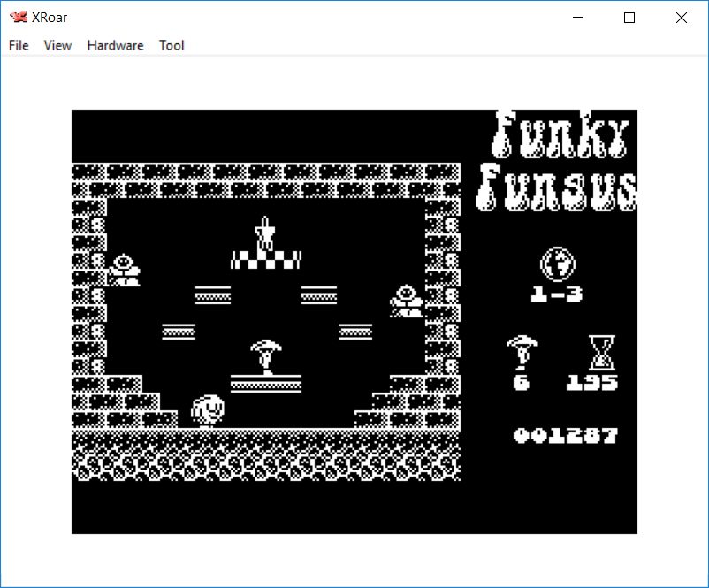Click the mushroom counter icon in sidebar
Viewport: 709px width, 588px height.
point(521,353)
